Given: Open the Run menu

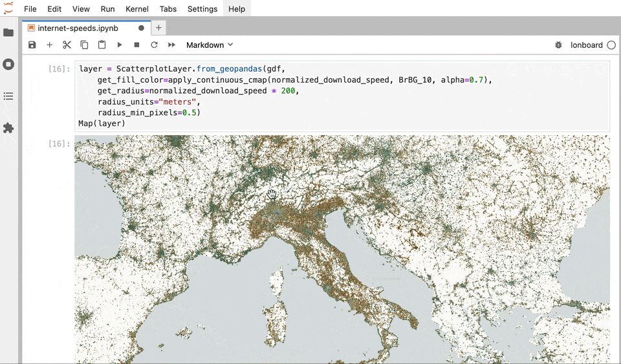Looking at the screenshot, I should click(107, 8).
